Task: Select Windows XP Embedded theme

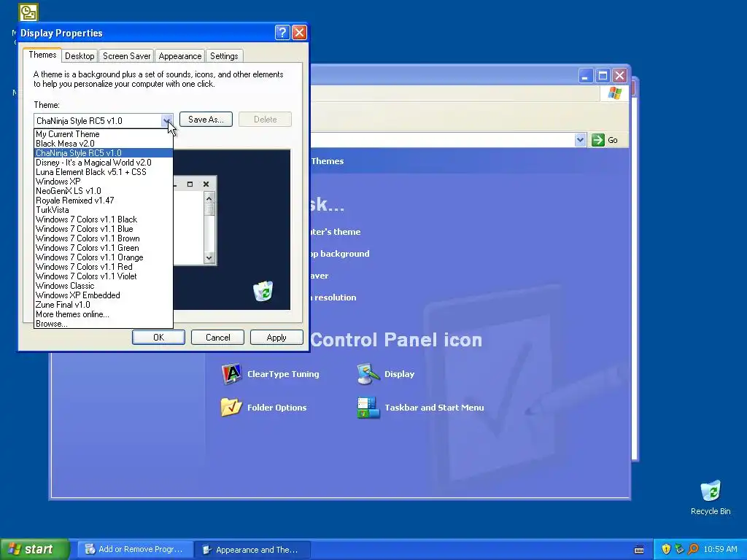Action: (x=104, y=295)
